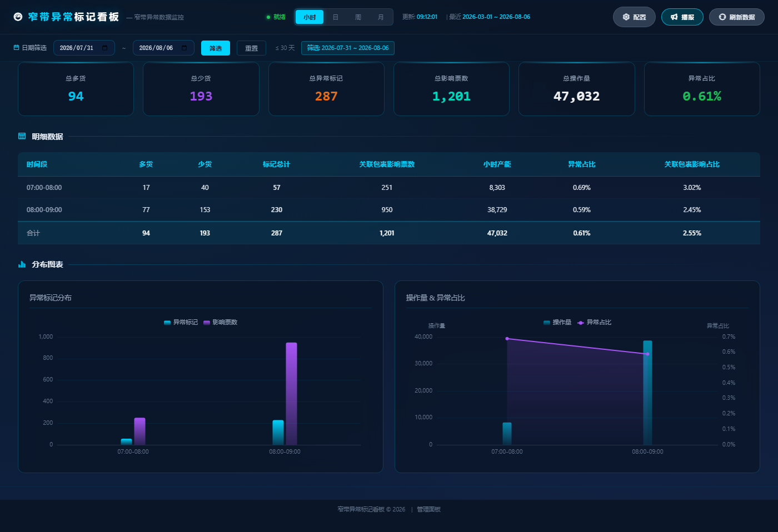Click the 38,729 hourly capacity cell
The width and height of the screenshot is (778, 532).
click(497, 210)
